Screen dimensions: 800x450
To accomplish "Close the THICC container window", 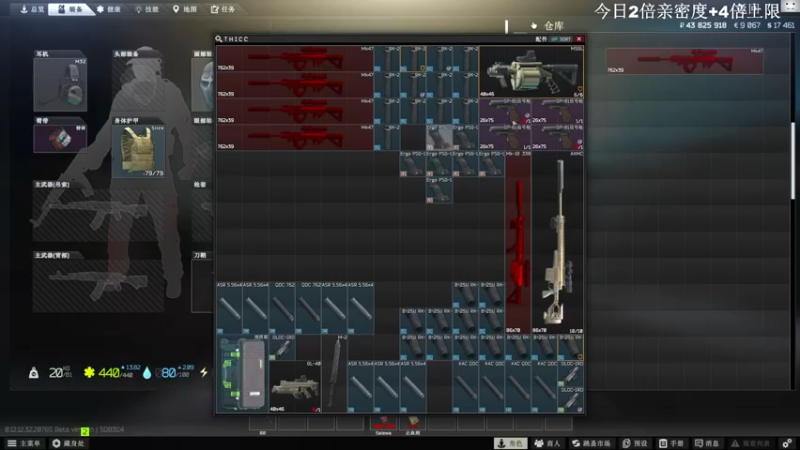I will click(579, 39).
